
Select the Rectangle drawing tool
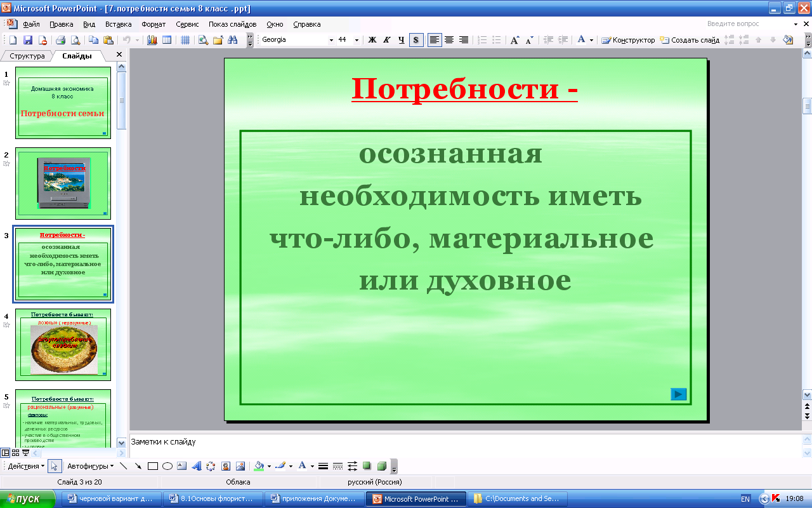153,466
